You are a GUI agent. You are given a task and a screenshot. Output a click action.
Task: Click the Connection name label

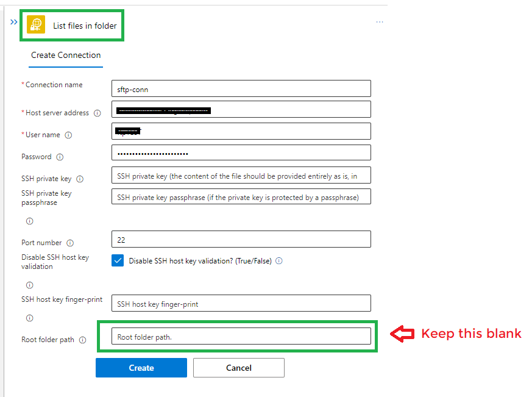click(x=54, y=85)
